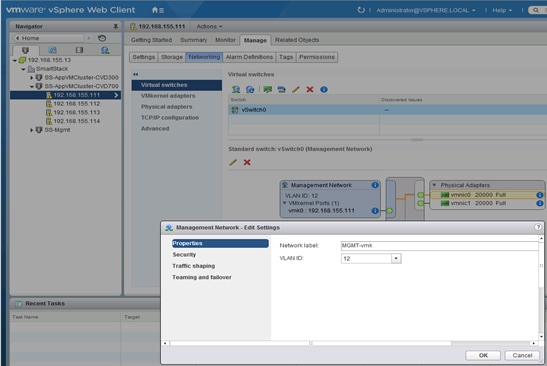This screenshot has width=547, height=366.
Task: Pin the Navigator panel
Action: point(115,26)
